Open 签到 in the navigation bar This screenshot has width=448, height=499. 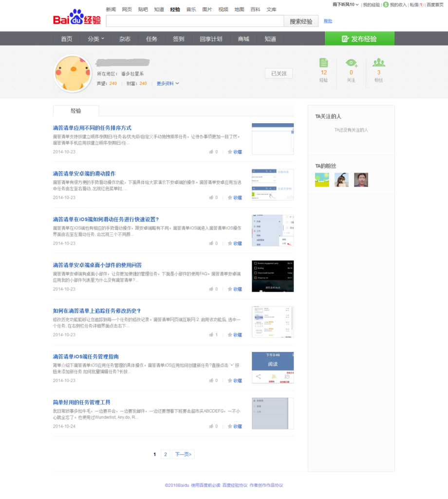click(178, 39)
